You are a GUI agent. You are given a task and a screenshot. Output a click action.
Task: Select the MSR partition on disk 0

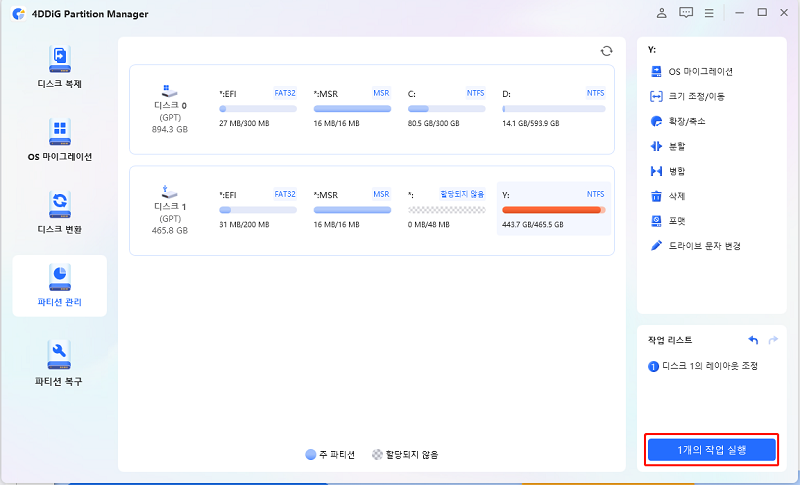tap(352, 108)
